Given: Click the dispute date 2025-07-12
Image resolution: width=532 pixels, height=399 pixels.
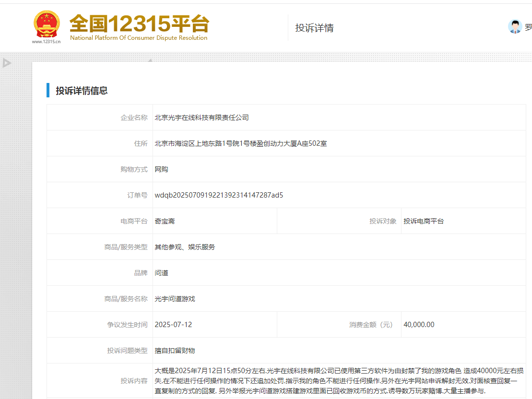Looking at the screenshot, I should 173,325.
